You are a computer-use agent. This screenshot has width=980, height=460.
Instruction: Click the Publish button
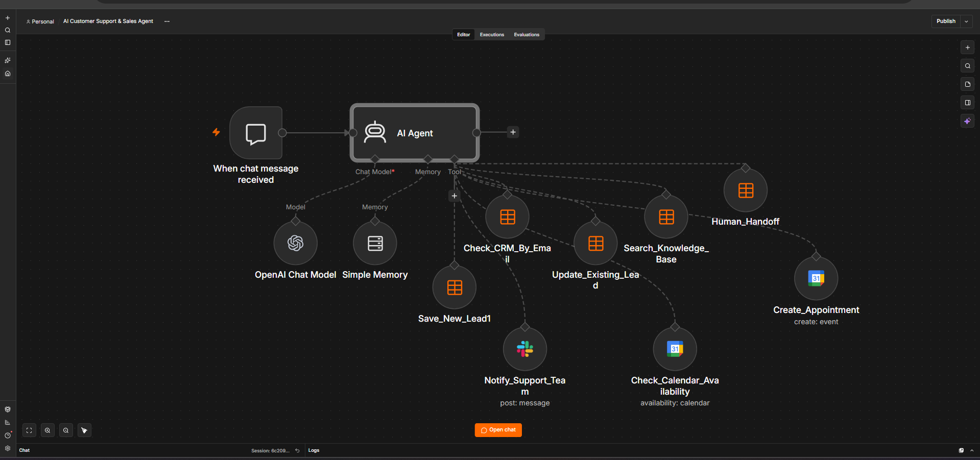coord(946,21)
